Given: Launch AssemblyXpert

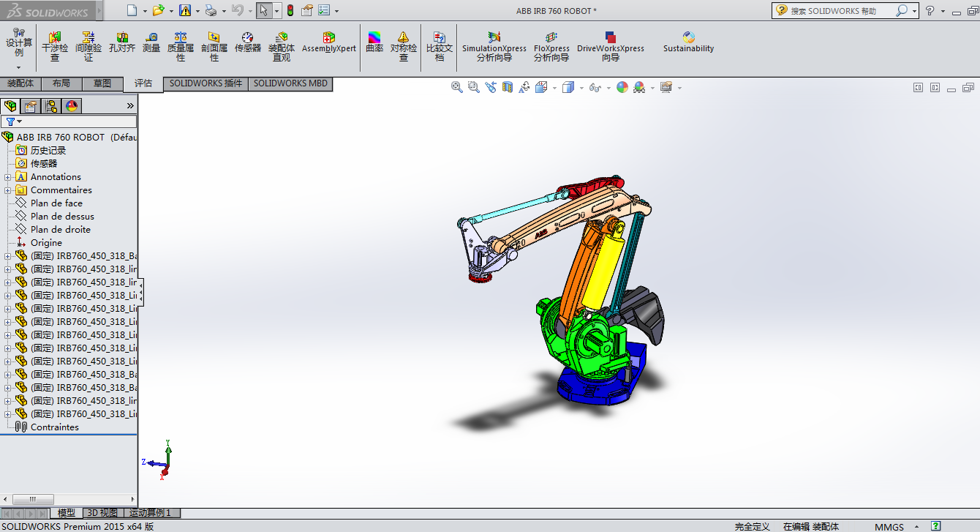Looking at the screenshot, I should pyautogui.click(x=329, y=42).
